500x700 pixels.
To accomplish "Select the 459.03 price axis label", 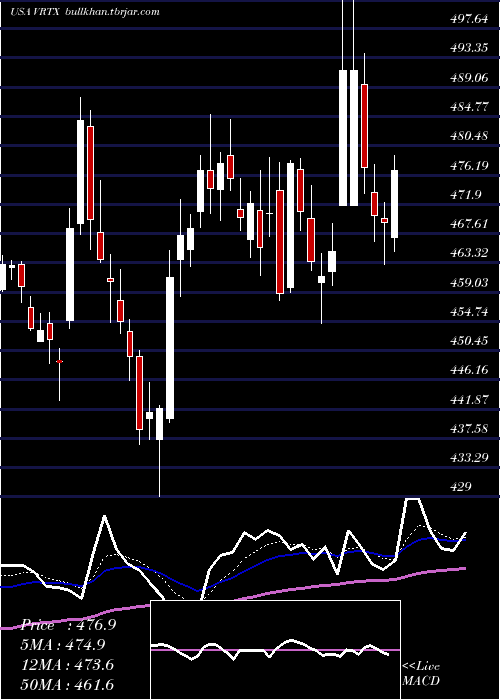I will click(468, 283).
